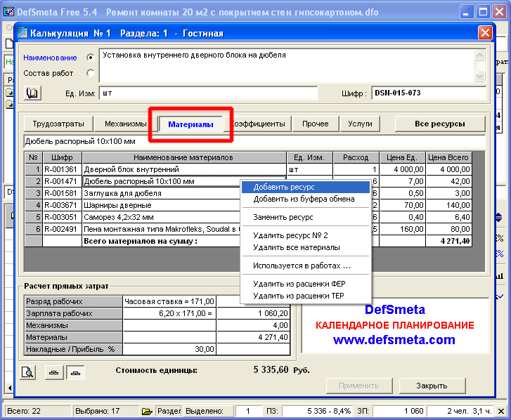Image resolution: width=511 pixels, height=420 pixels.
Task: Click the print preview magnifier icon
Action: (x=28, y=372)
